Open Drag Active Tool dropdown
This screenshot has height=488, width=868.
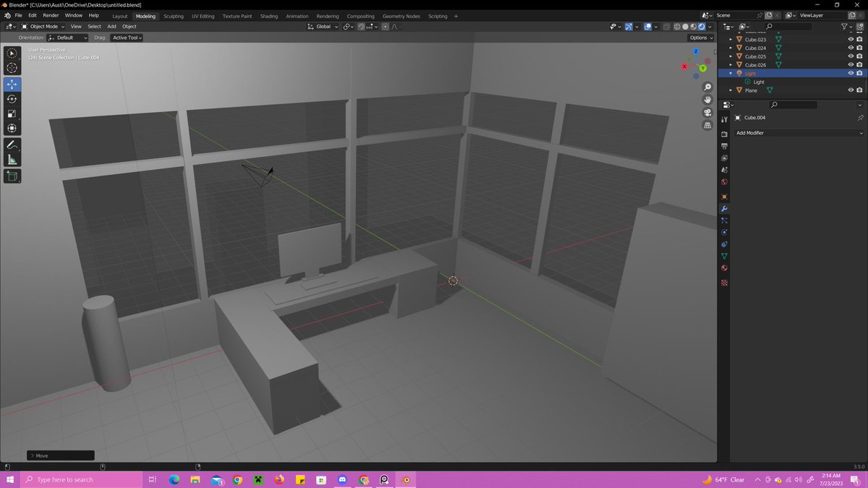click(127, 38)
